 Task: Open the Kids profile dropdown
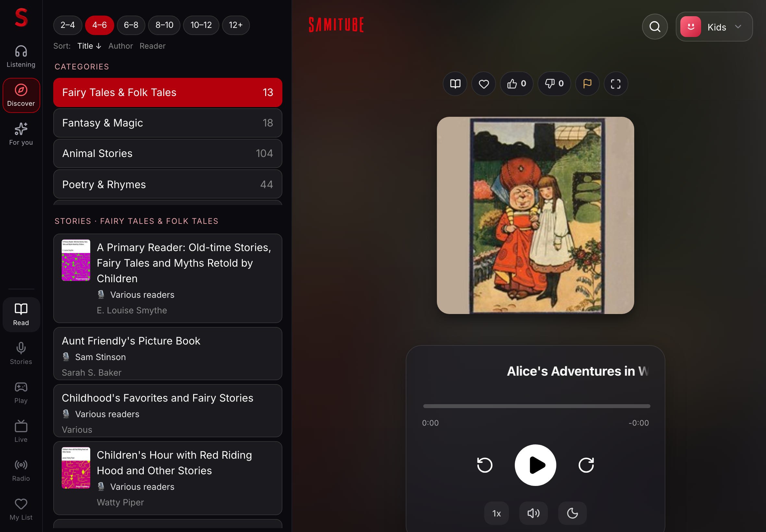(714, 27)
